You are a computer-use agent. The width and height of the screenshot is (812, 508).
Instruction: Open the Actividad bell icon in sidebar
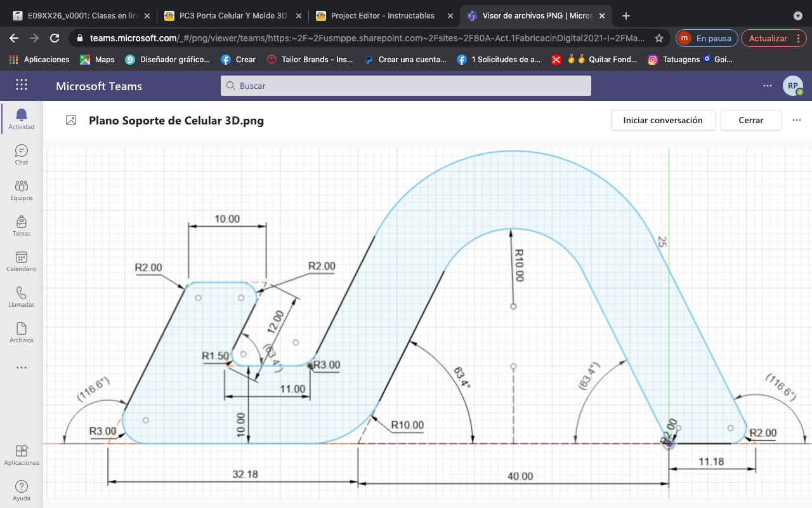22,118
